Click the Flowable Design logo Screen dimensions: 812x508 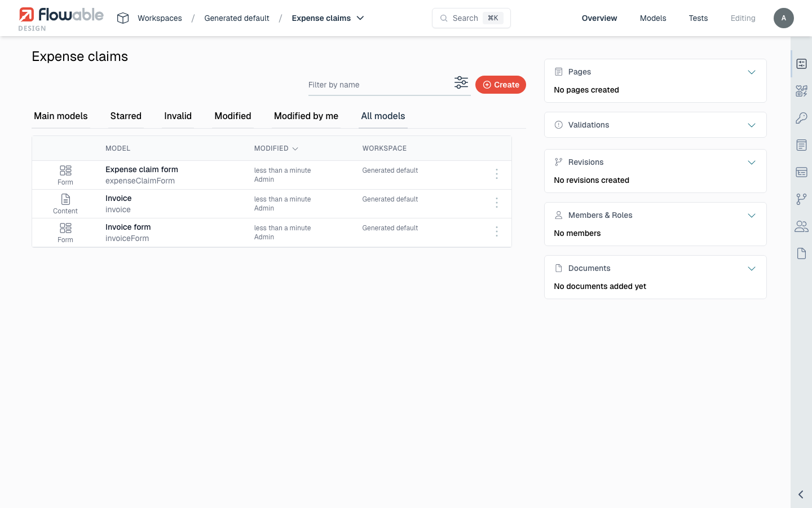pyautogui.click(x=61, y=19)
